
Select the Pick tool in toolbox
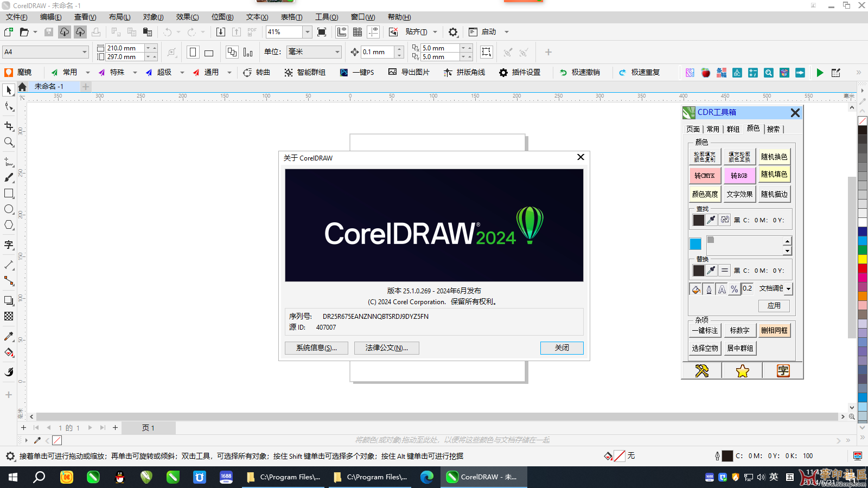tap(9, 90)
